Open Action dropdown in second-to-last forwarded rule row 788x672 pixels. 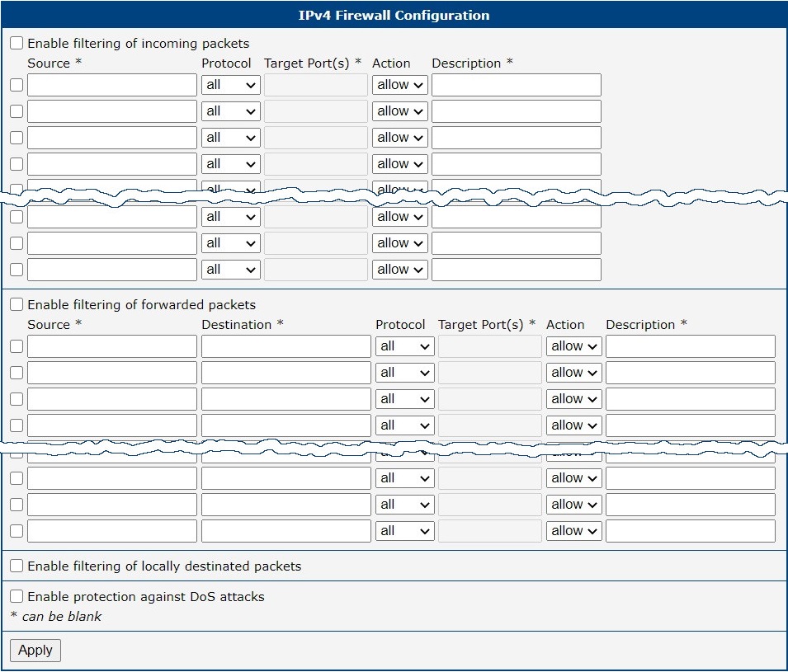pyautogui.click(x=574, y=505)
